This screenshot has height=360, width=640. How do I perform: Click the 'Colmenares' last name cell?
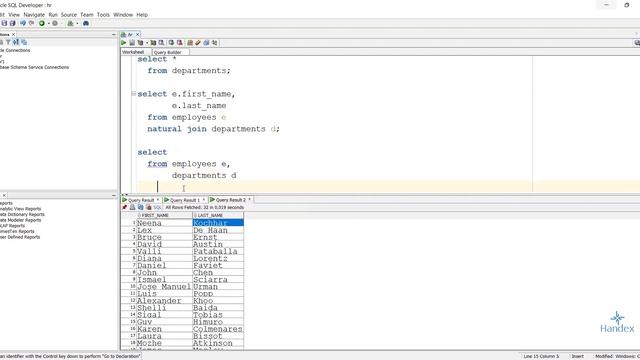point(218,329)
